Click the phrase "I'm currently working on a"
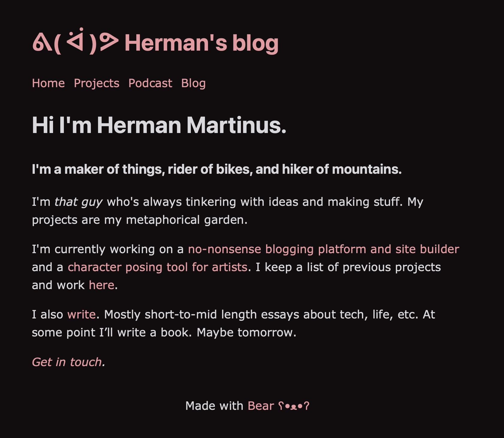 [x=108, y=249]
